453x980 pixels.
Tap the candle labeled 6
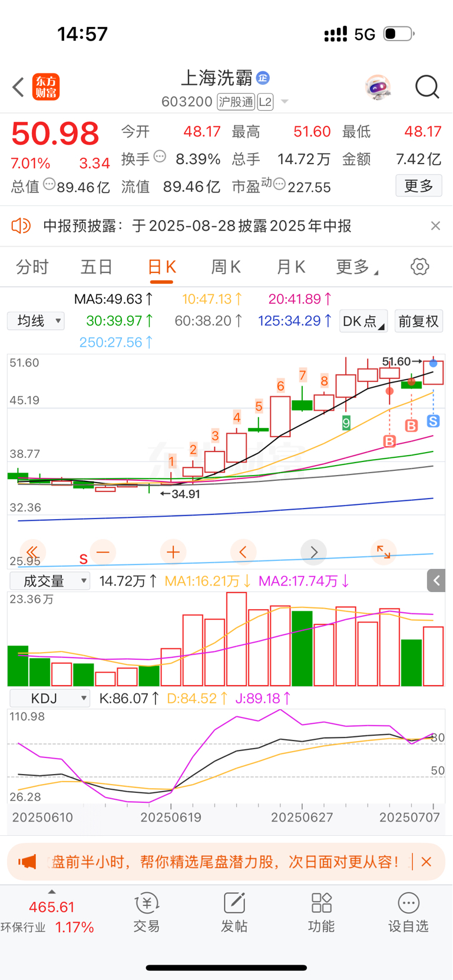280,416
